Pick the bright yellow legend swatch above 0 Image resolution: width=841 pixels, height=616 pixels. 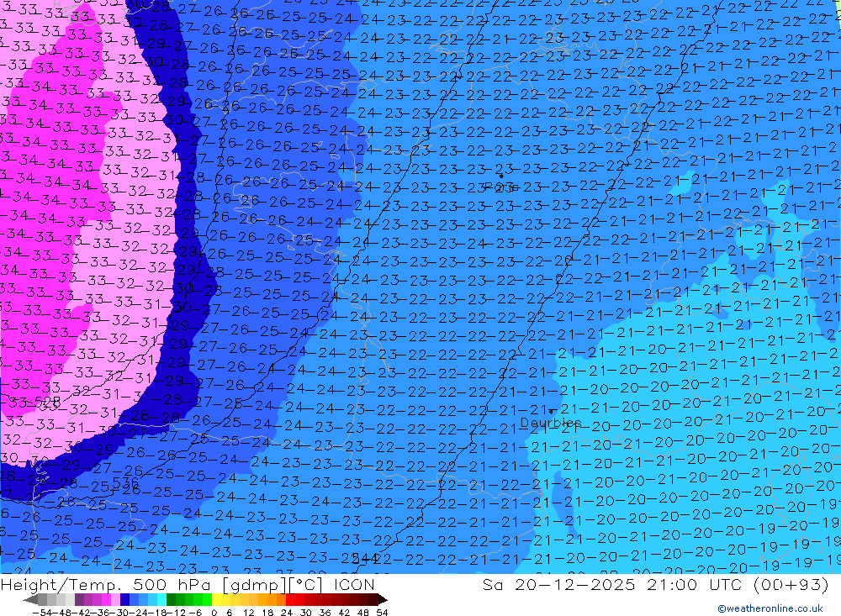pyautogui.click(x=216, y=600)
